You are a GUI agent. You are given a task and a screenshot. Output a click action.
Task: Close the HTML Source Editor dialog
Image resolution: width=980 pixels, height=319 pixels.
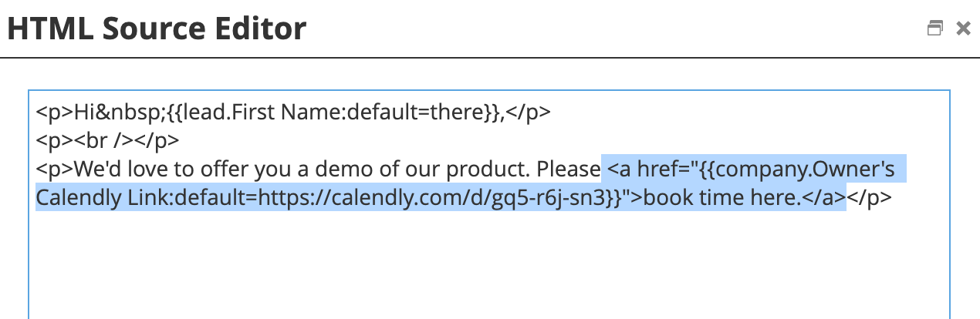[962, 29]
